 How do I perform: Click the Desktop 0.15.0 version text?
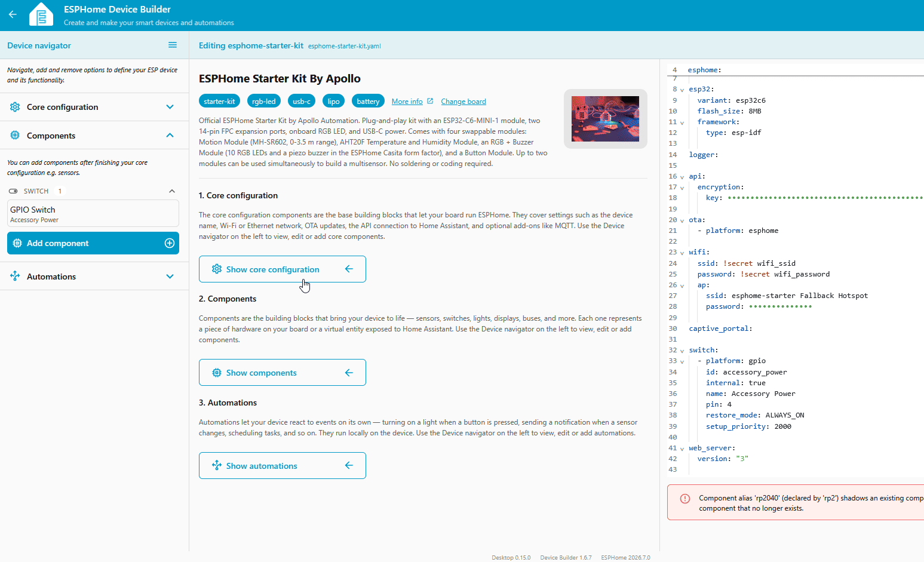pos(511,557)
